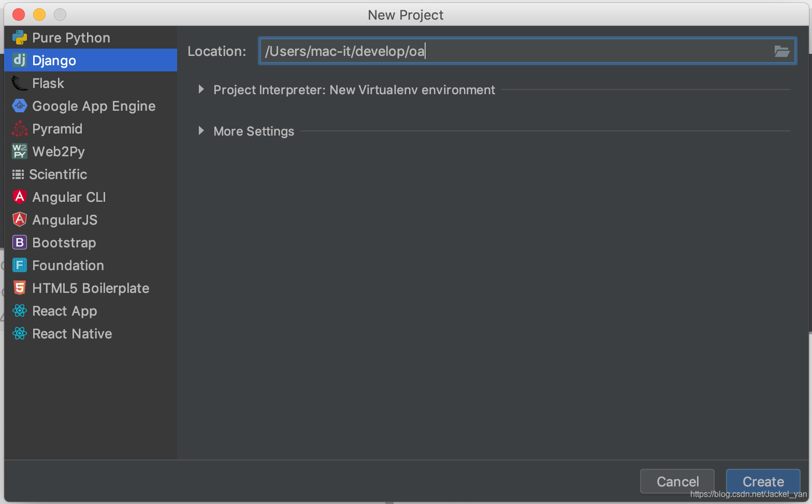Click the Bootstrap B icon

[x=20, y=242]
